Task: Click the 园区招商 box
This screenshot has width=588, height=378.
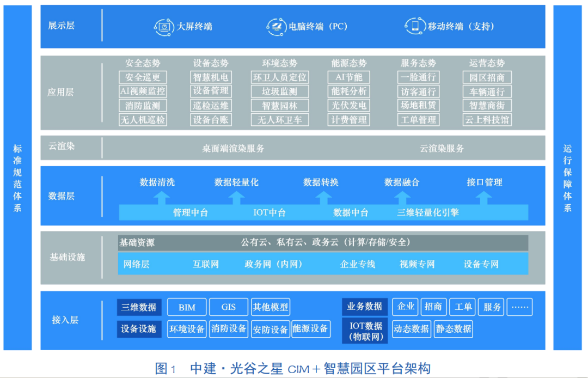Action: click(487, 77)
